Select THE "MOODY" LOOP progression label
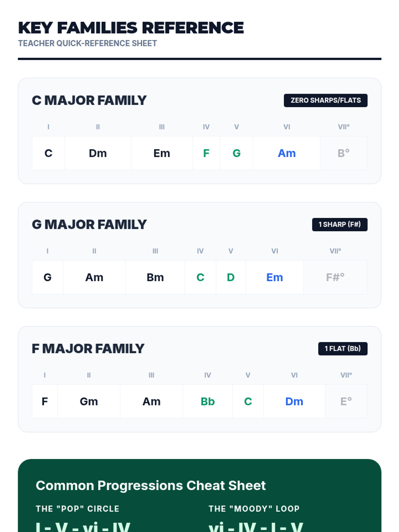 (x=254, y=509)
